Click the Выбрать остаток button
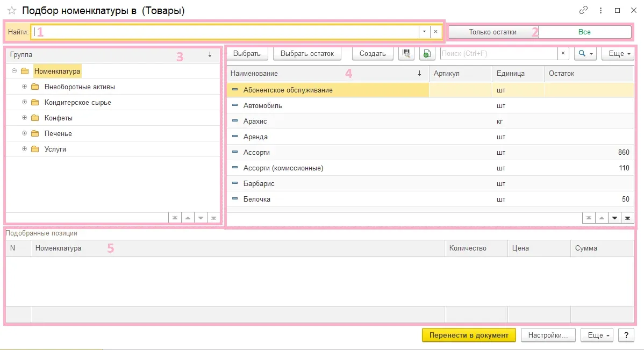644x350 pixels. click(307, 53)
